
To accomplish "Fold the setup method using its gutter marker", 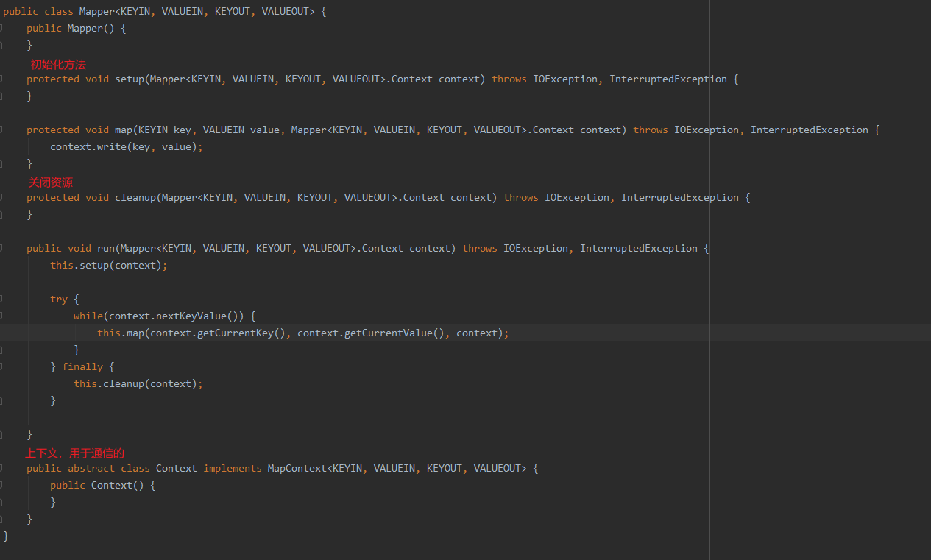I will [x=1, y=79].
